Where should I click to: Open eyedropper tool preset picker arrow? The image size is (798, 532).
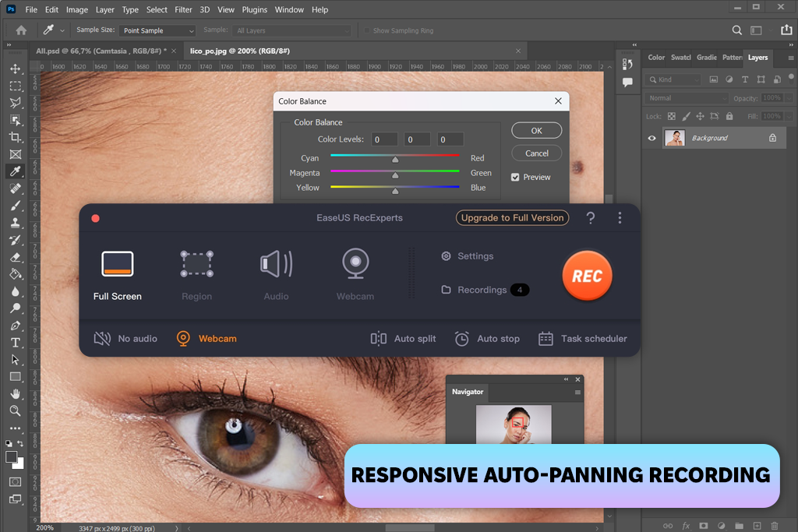tap(62, 30)
